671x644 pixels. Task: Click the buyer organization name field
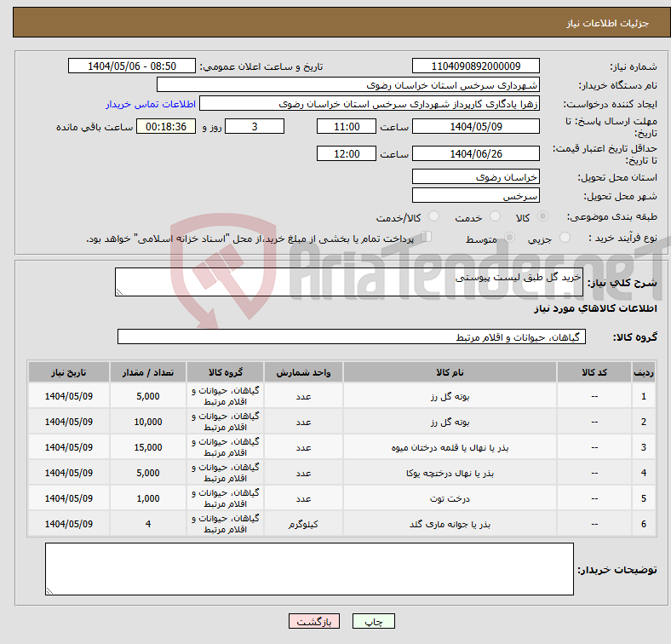(348, 85)
